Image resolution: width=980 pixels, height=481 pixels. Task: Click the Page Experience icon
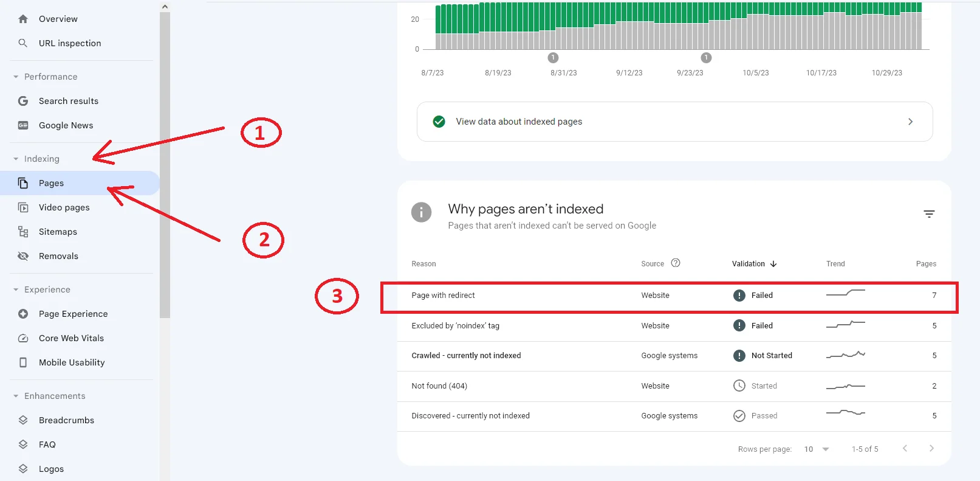(23, 314)
